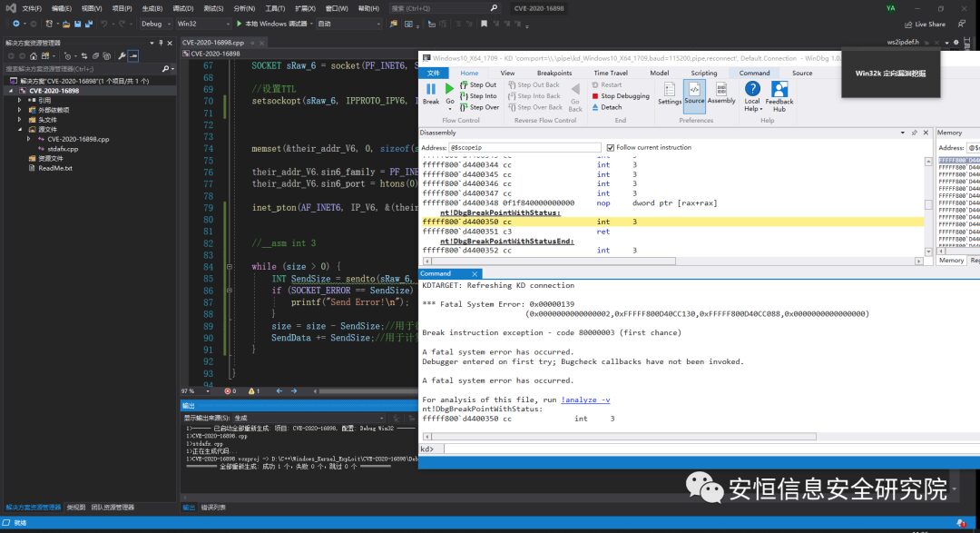The height and width of the screenshot is (533, 980).
Task: Switch to the Scripting ribbon tab
Action: (704, 74)
